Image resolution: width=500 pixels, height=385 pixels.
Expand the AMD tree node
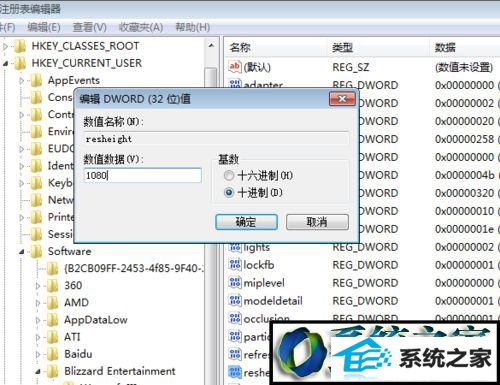[38, 303]
